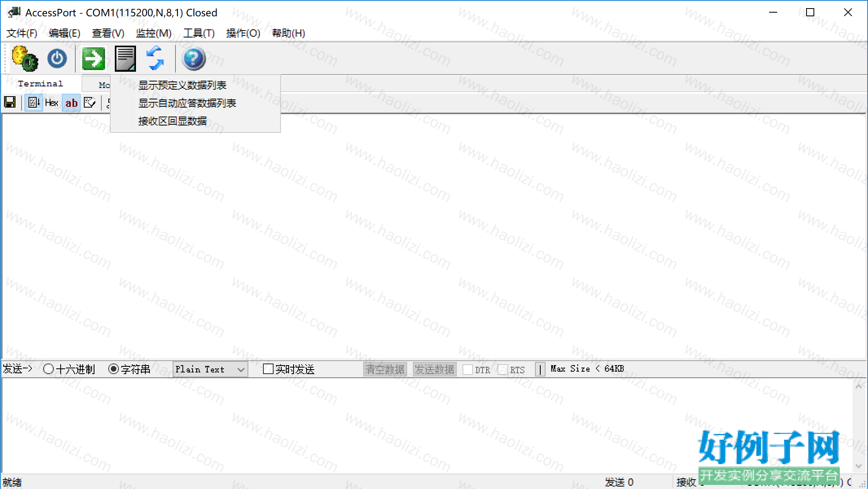Click the floppy disk save icon
868x489 pixels.
[10, 102]
